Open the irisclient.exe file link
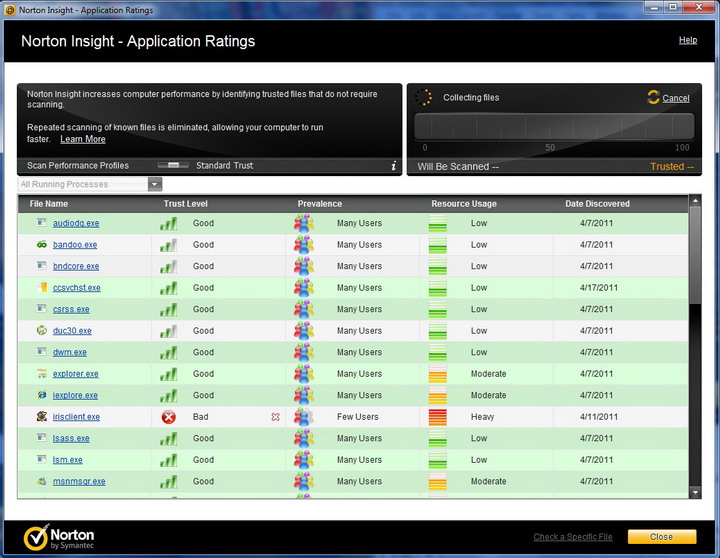Image resolution: width=720 pixels, height=558 pixels. tap(76, 417)
